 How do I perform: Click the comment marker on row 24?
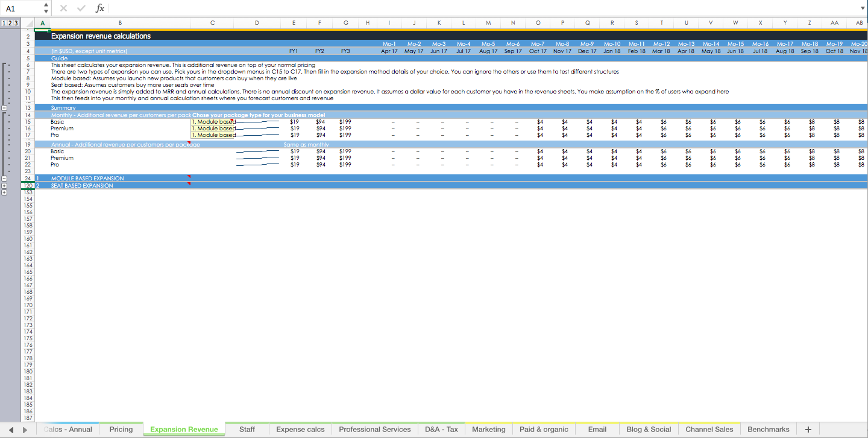[189, 177]
